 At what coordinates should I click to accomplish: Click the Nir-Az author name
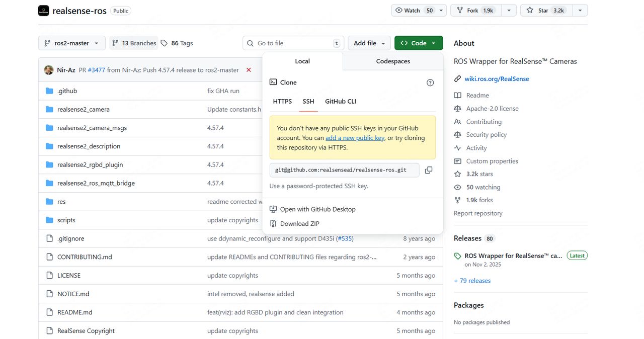[x=66, y=70]
